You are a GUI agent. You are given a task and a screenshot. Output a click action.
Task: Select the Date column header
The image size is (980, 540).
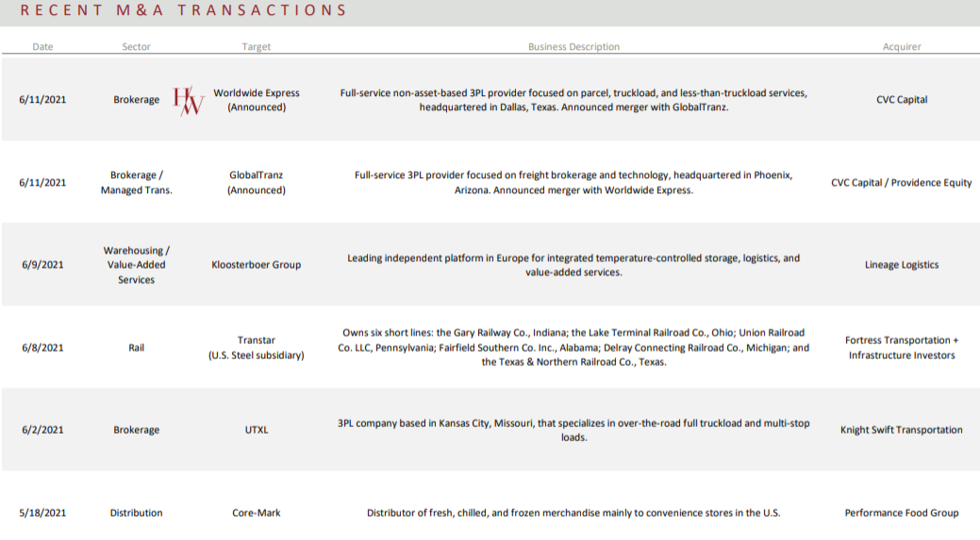click(42, 47)
